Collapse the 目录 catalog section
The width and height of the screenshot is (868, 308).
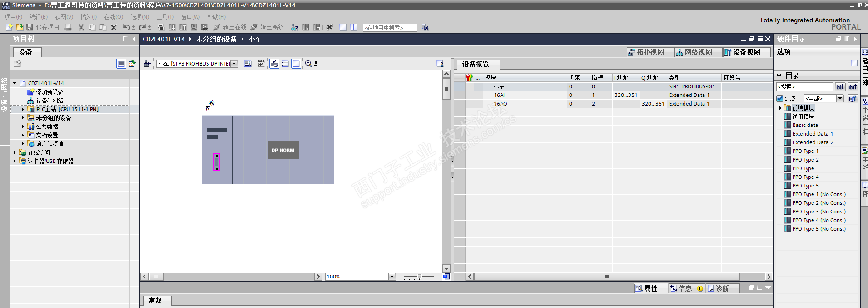[779, 76]
